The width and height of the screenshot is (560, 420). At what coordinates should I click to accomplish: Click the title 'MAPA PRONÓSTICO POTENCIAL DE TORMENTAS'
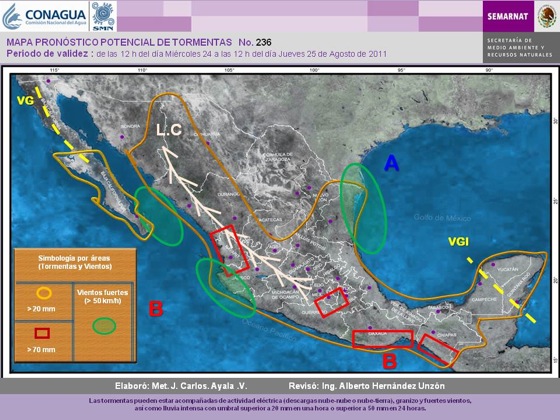click(x=119, y=42)
